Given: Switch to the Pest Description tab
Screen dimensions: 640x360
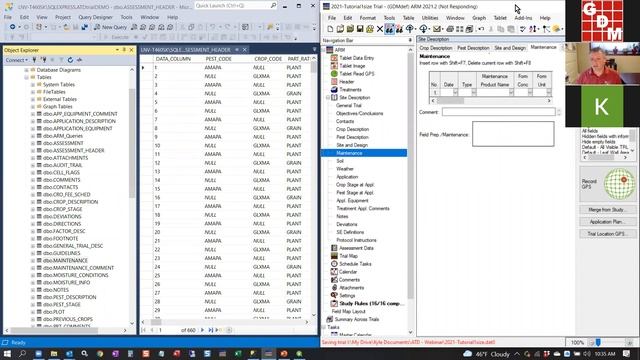Looking at the screenshot, I should point(473,48).
